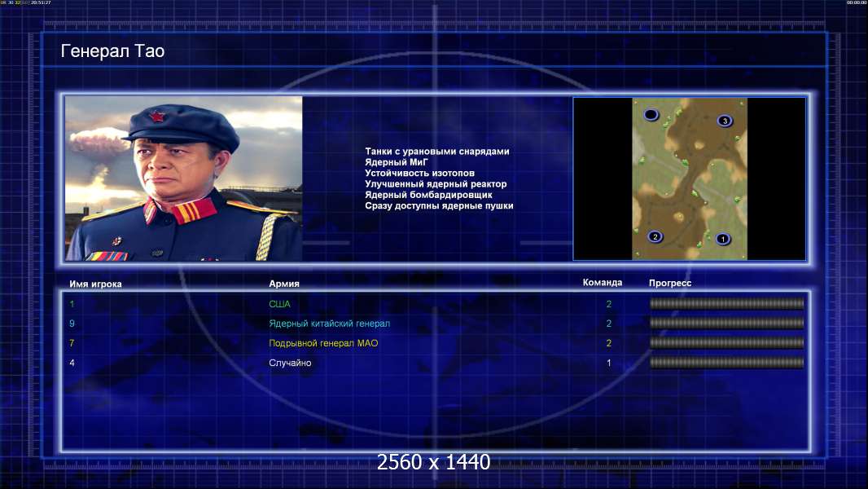Viewport: 868px width, 489px height.
Task: Click the 'Случайно' army entry
Action: coord(290,363)
